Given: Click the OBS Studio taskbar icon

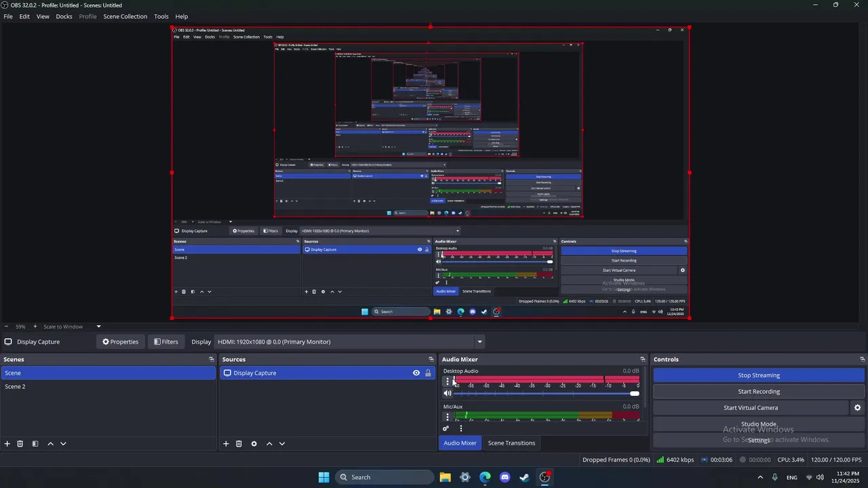Looking at the screenshot, I should (545, 477).
